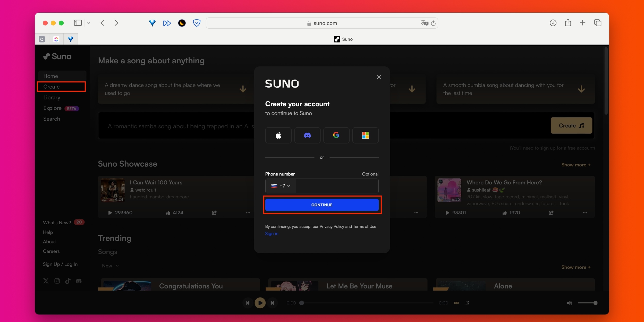The height and width of the screenshot is (322, 644).
Task: Share I Can Wait 100 Years
Action: click(x=214, y=213)
